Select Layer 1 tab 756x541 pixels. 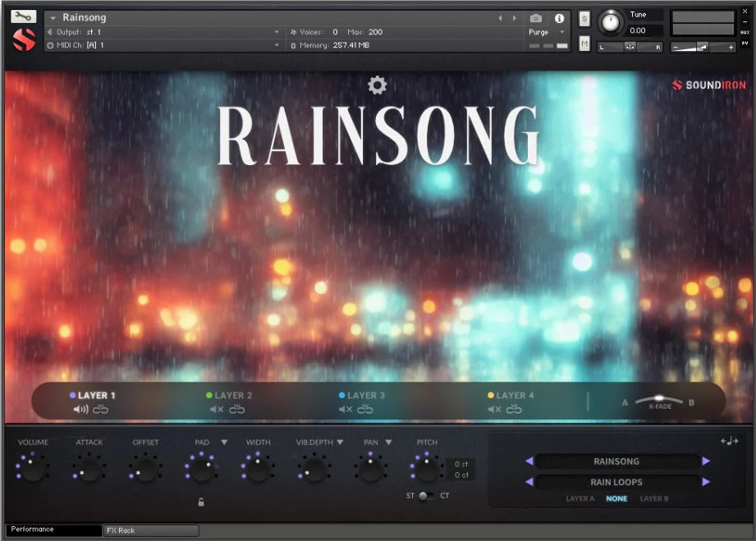pyautogui.click(x=93, y=396)
